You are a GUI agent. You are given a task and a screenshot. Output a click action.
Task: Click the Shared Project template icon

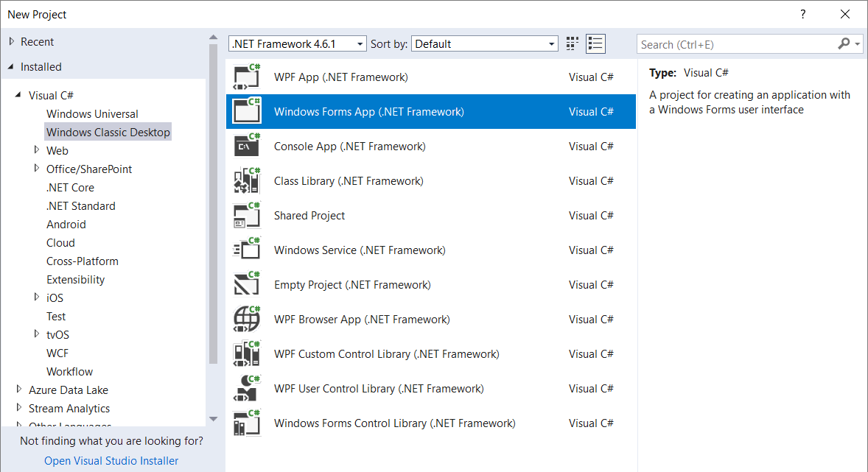click(246, 215)
